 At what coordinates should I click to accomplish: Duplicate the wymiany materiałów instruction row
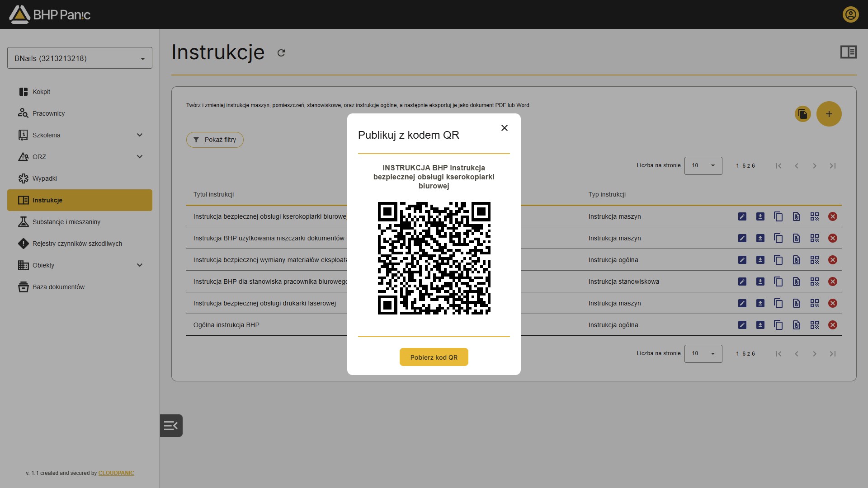778,260
